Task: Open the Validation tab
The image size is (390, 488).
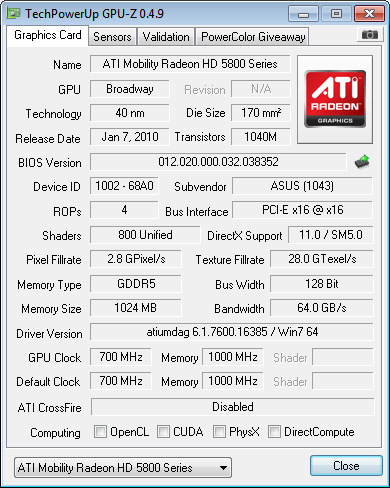Action: tap(166, 36)
